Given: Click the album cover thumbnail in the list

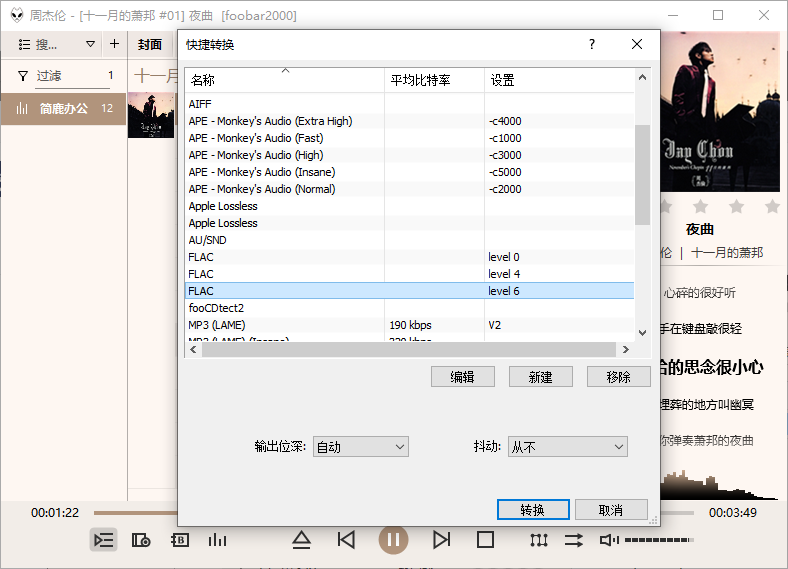Looking at the screenshot, I should pos(151,115).
